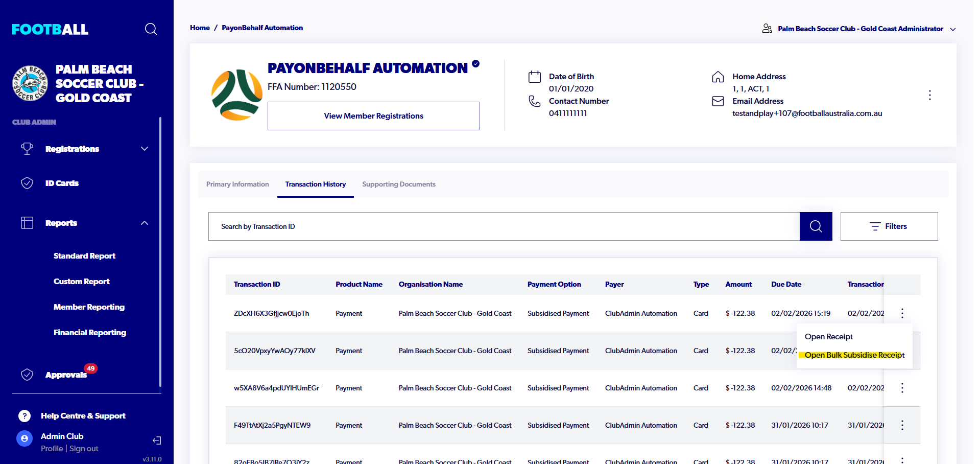Click the Sign out link

[x=84, y=449]
